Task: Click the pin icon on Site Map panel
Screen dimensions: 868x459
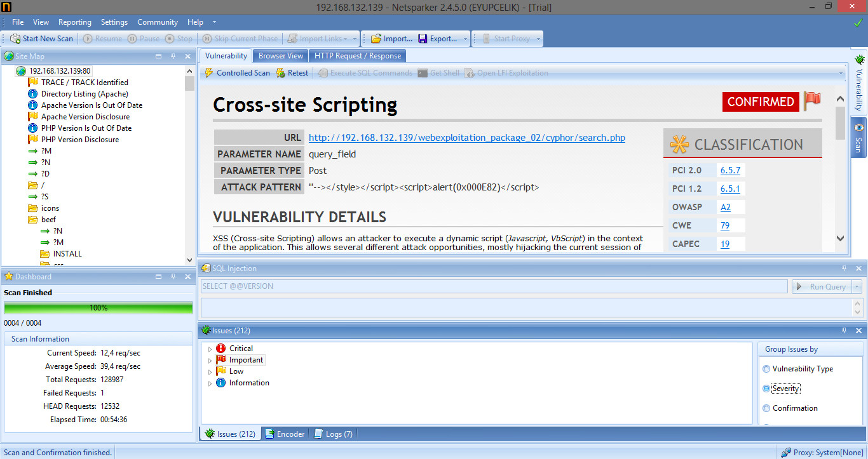Action: click(173, 57)
